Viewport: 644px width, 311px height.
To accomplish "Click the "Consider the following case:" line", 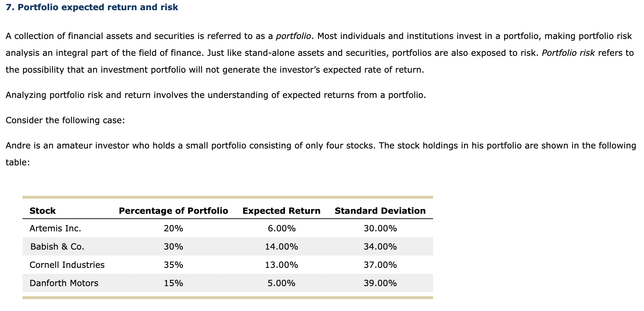I will coord(65,120).
